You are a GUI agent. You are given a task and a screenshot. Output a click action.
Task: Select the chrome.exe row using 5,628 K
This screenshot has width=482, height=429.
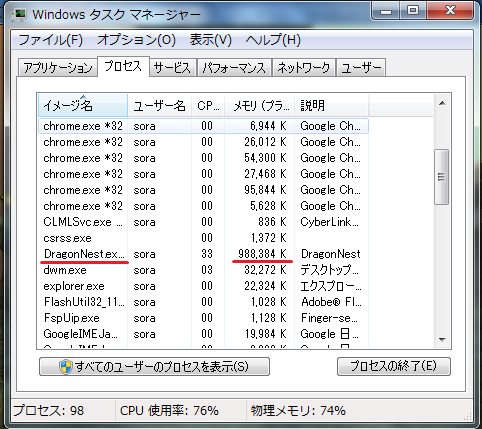[203, 206]
